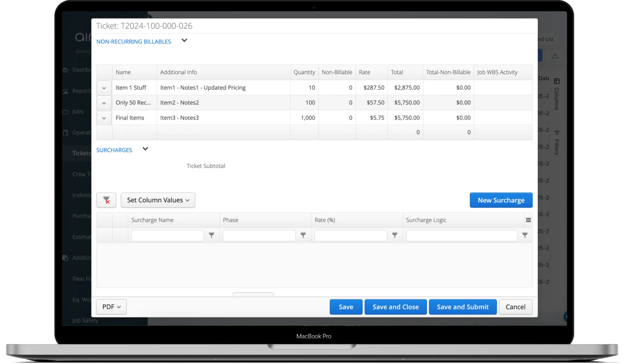Open filter for Surcharge Logic column
This screenshot has width=624, height=364.
point(525,235)
